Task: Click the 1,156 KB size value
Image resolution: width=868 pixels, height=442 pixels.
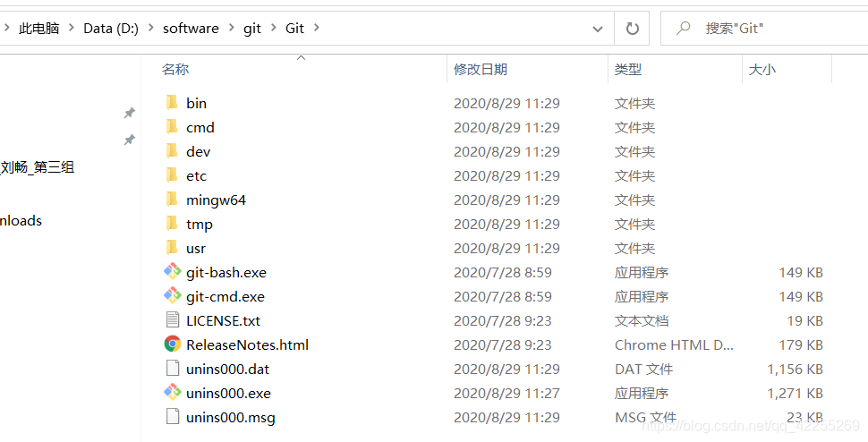Action: [x=795, y=369]
